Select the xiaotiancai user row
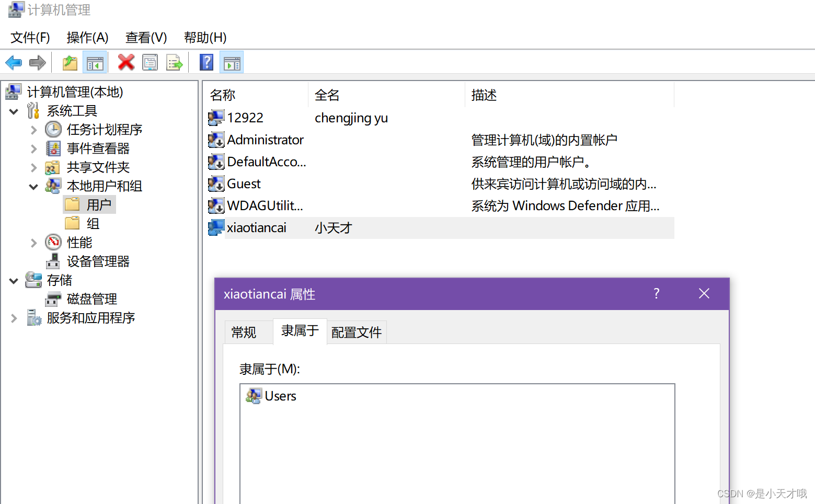This screenshot has width=815, height=504. pyautogui.click(x=257, y=227)
